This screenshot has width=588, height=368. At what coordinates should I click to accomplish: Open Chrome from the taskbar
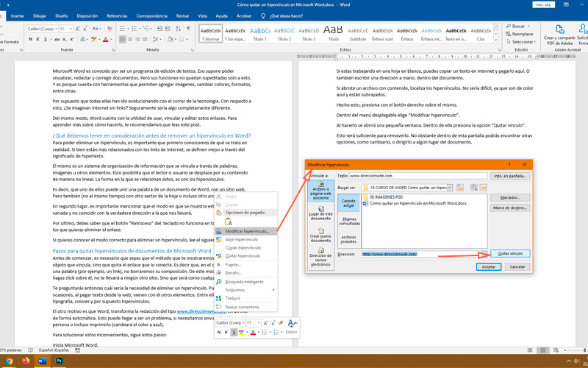pos(9,361)
